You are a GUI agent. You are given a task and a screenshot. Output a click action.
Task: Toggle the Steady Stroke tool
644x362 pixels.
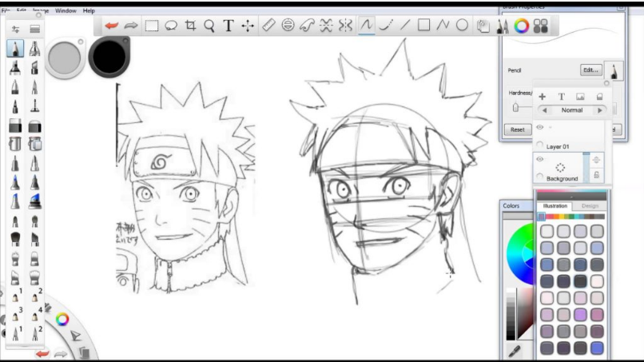pos(367,25)
